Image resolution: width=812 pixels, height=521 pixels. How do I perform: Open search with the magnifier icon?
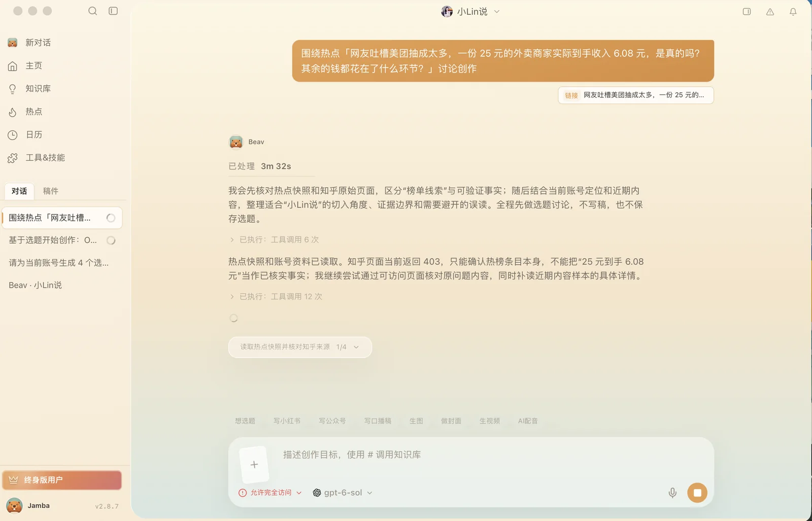pos(92,11)
